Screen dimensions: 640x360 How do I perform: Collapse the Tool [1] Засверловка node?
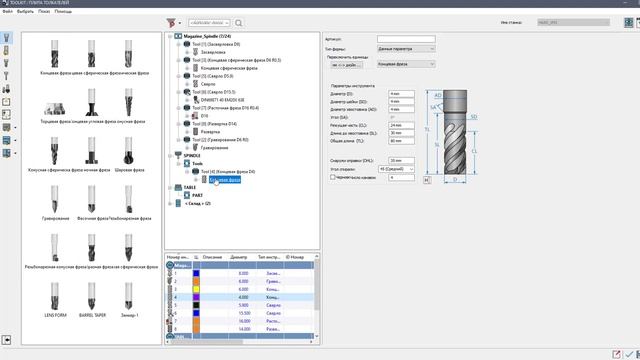pos(178,44)
